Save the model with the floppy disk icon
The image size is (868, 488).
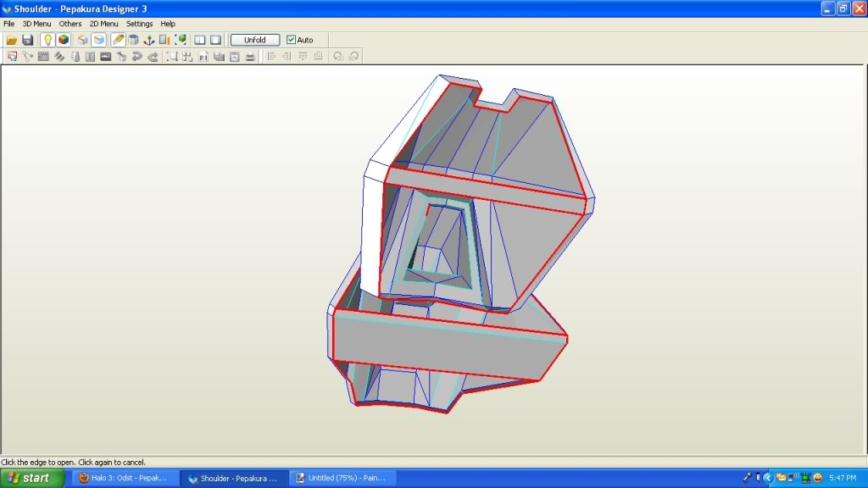28,40
